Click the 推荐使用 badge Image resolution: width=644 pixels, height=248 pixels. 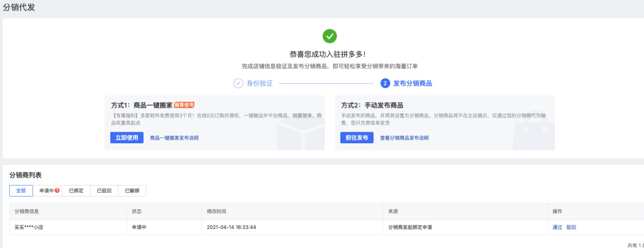click(x=184, y=105)
